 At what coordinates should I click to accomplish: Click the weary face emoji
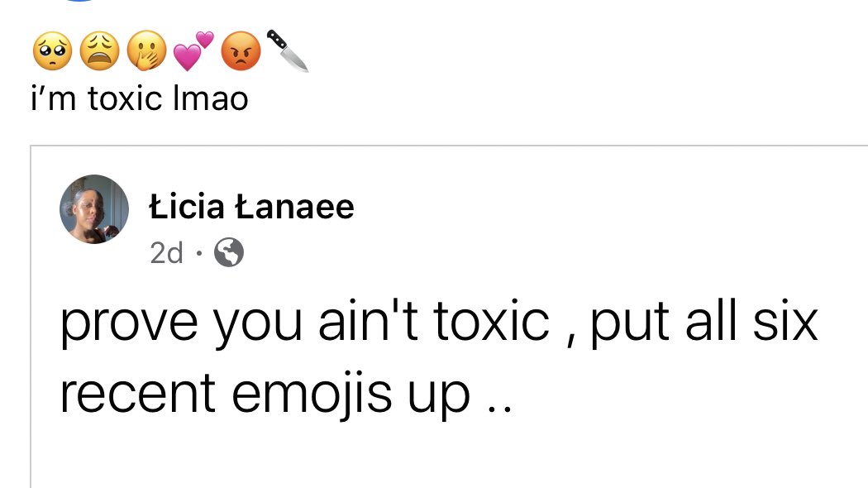97,54
